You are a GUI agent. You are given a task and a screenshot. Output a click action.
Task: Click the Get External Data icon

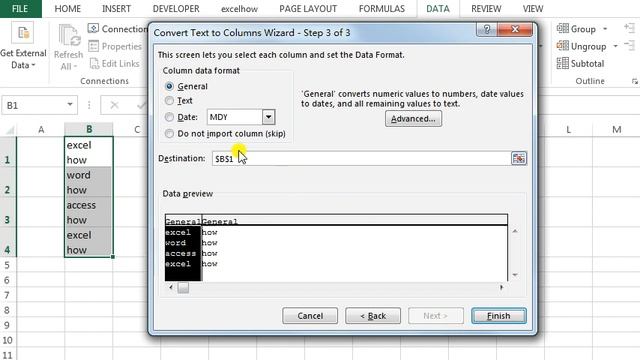[22, 33]
